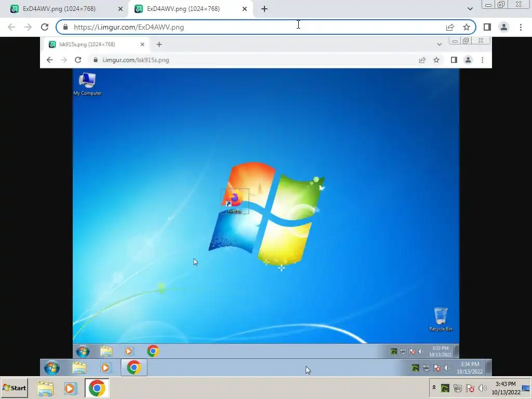The width and height of the screenshot is (532, 399).
Task: Bookmark this page with the star icon
Action: click(x=467, y=27)
